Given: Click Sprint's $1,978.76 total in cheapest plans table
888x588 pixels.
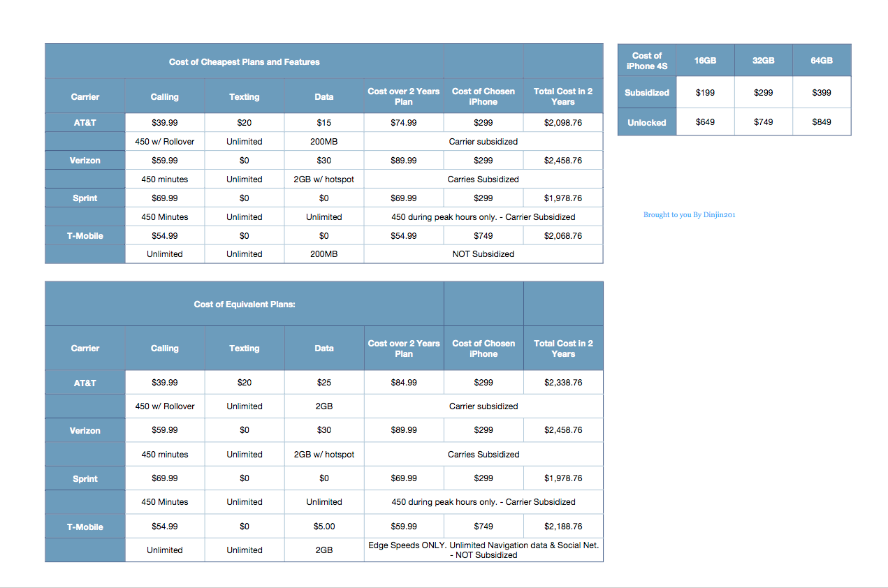Looking at the screenshot, I should (x=563, y=198).
